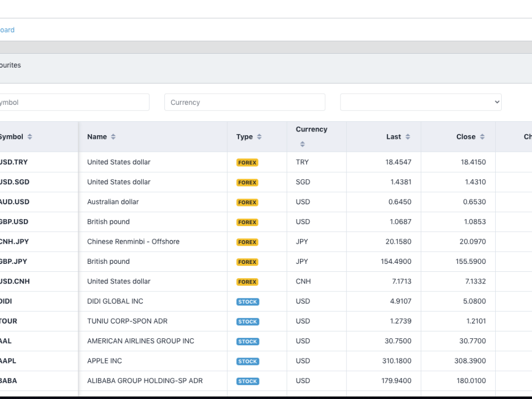
Task: Expand the combo box chevron arrow
Action: click(496, 102)
